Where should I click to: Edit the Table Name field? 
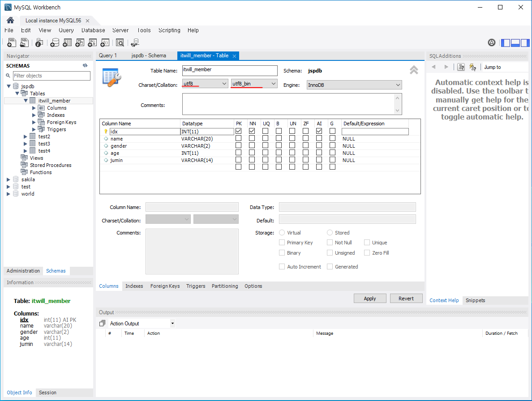point(230,71)
